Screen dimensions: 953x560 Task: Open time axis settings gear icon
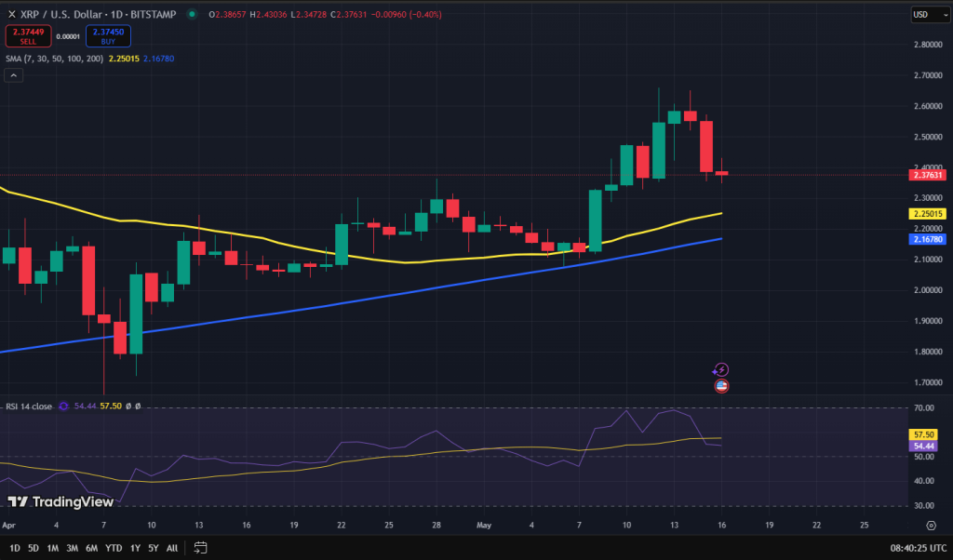point(930,526)
